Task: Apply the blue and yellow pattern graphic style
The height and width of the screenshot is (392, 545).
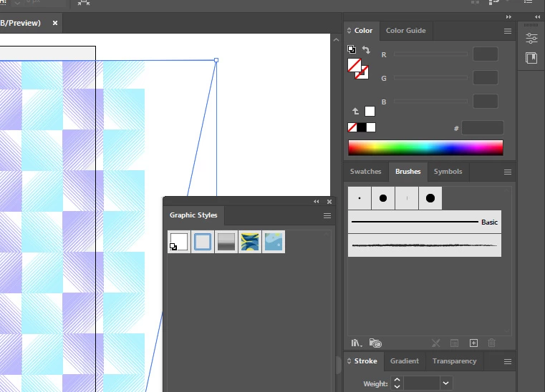Action: pyautogui.click(x=249, y=242)
